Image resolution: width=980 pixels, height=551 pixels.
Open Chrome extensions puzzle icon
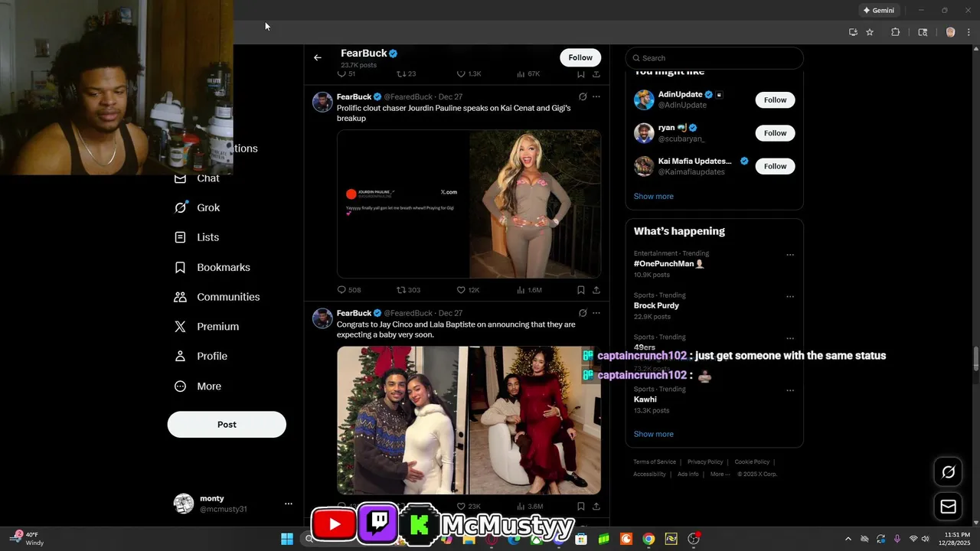pyautogui.click(x=895, y=32)
